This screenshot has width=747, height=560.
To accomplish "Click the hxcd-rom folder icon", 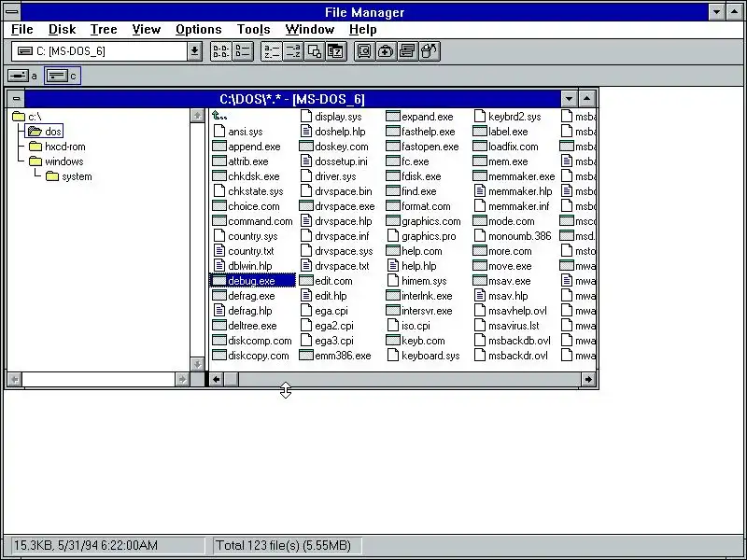I will (35, 147).
